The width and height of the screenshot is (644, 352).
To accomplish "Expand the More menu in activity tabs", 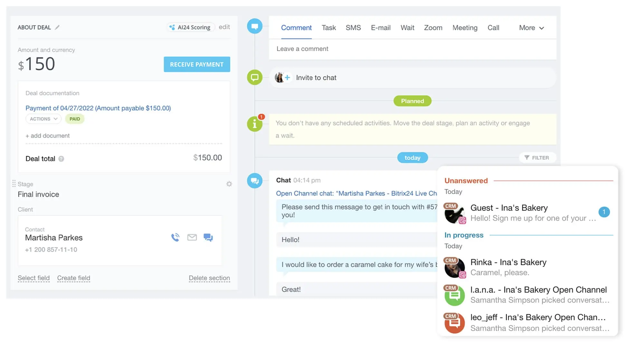I will (531, 28).
